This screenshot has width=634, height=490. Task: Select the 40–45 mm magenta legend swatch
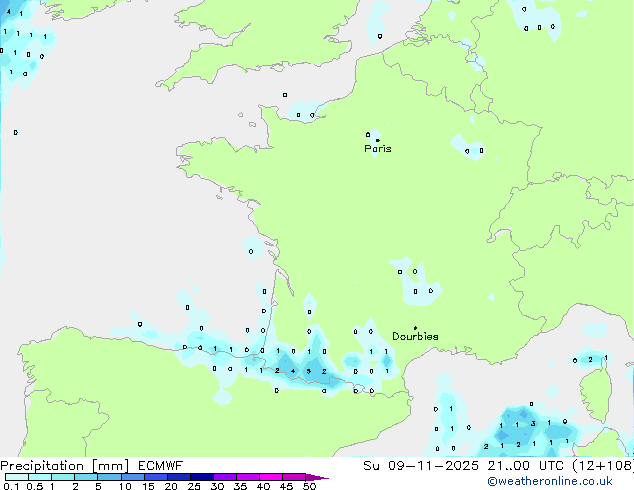point(271,477)
